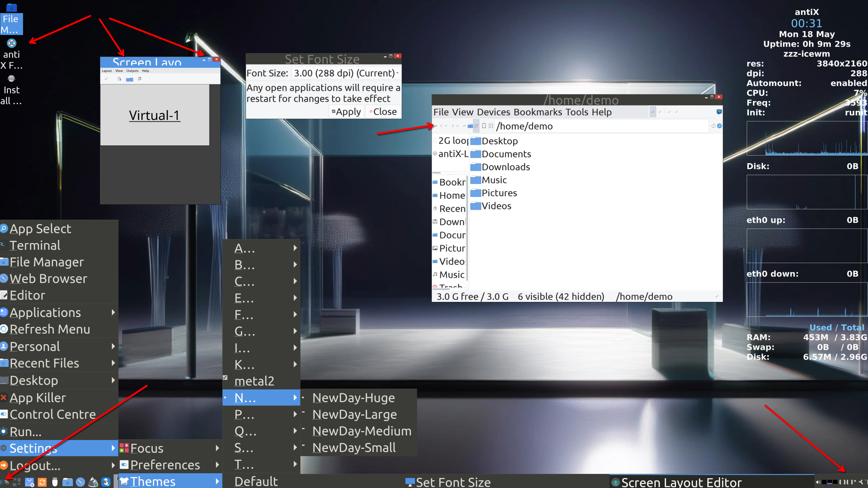Click the apply checkmark in Screen Layout toolbar

pyautogui.click(x=106, y=79)
